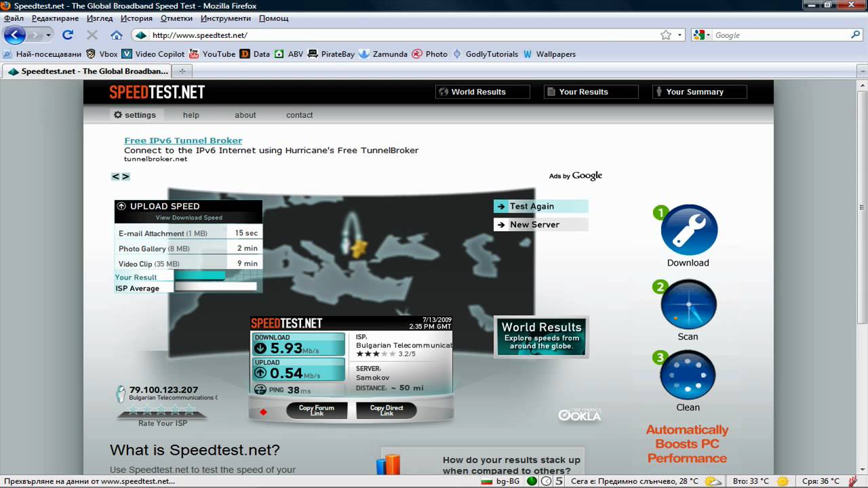The height and width of the screenshot is (488, 868).
Task: Show next ad with right arrow
Action: (125, 177)
